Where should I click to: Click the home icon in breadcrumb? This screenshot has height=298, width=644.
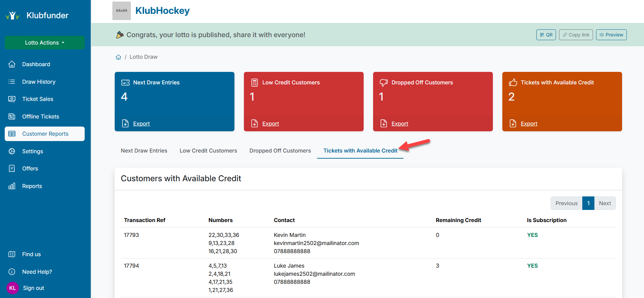point(118,57)
